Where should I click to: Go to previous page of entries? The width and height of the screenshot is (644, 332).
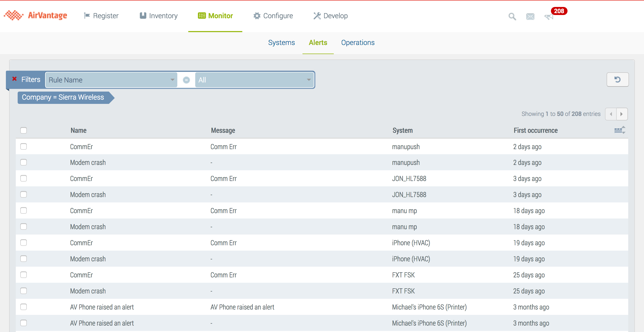[611, 114]
